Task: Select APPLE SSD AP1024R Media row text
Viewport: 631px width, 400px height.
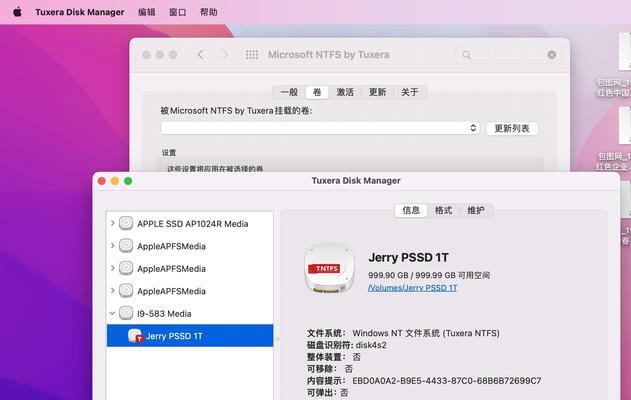Action: [192, 224]
